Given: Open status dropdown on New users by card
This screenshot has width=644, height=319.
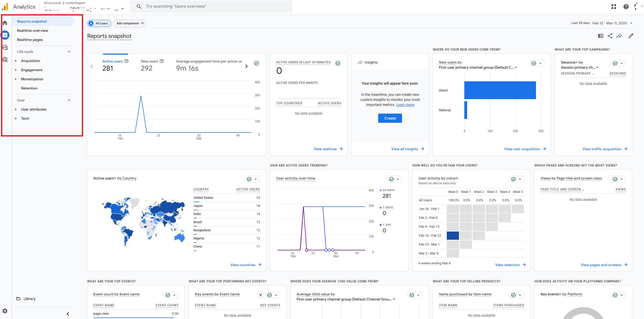Looking at the screenshot, I should (537, 63).
